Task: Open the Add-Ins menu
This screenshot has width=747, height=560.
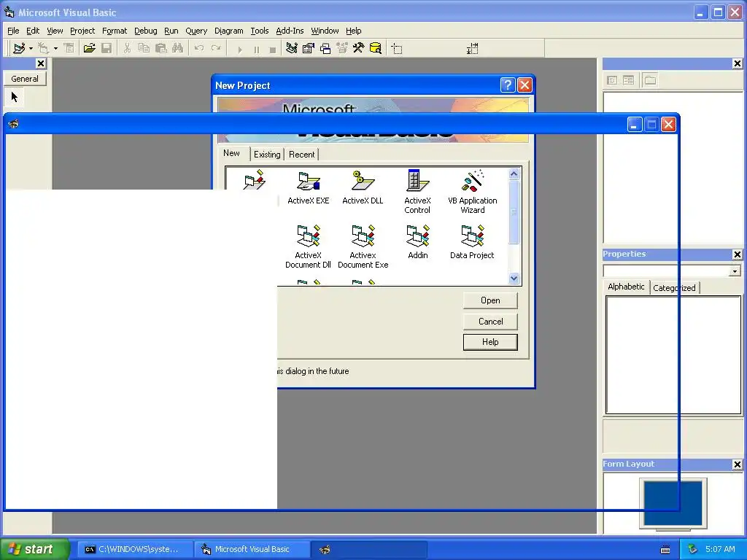Action: (290, 31)
